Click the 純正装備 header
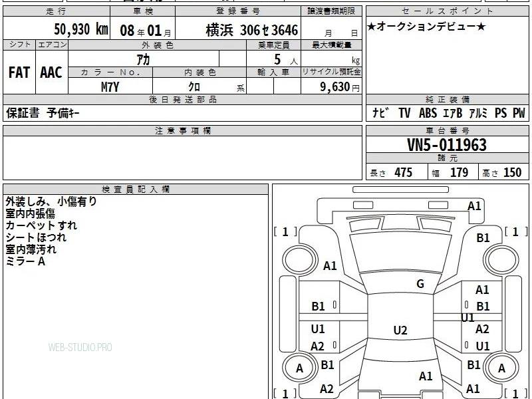The height and width of the screenshot is (399, 532). click(447, 99)
